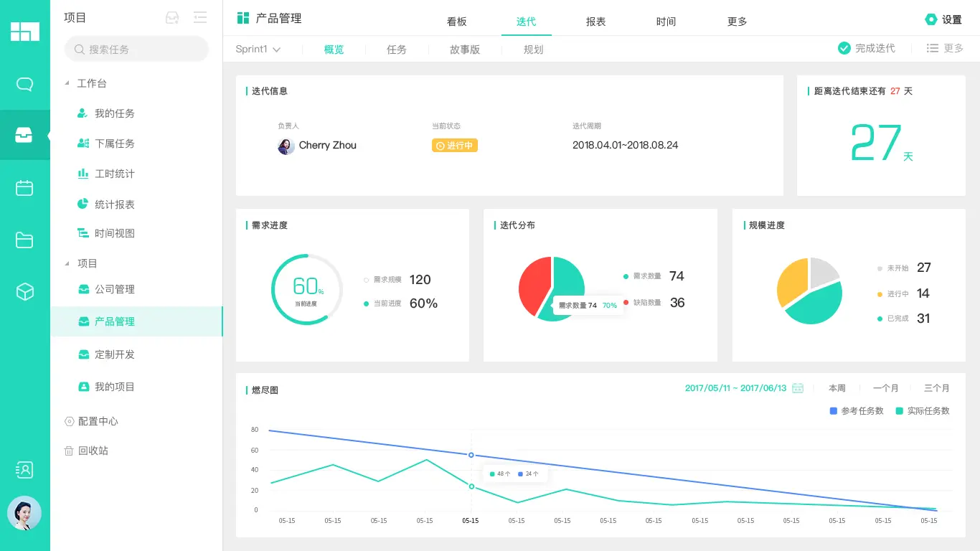The height and width of the screenshot is (551, 980).
Task: Open the messages chat icon in left rail
Action: click(24, 84)
